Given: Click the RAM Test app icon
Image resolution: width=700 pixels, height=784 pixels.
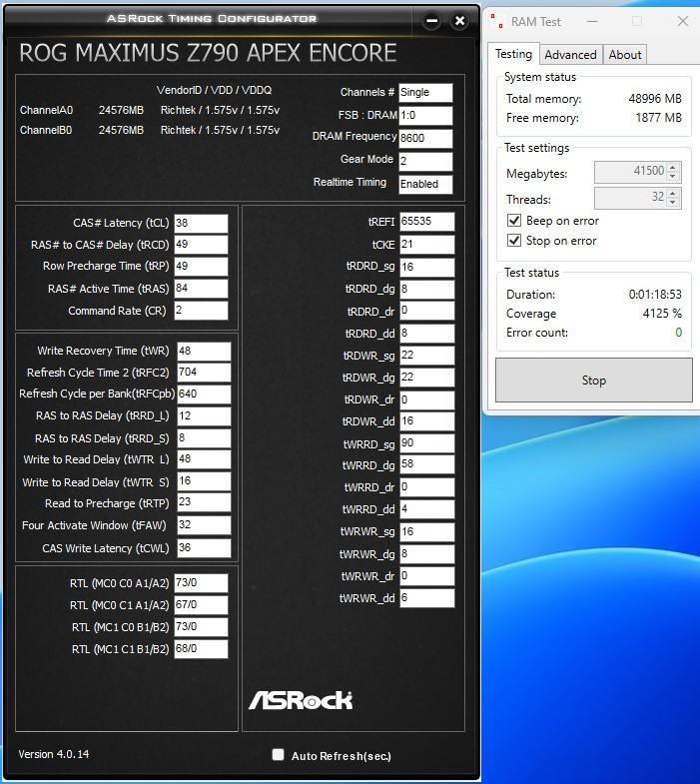Looking at the screenshot, I should (496, 21).
